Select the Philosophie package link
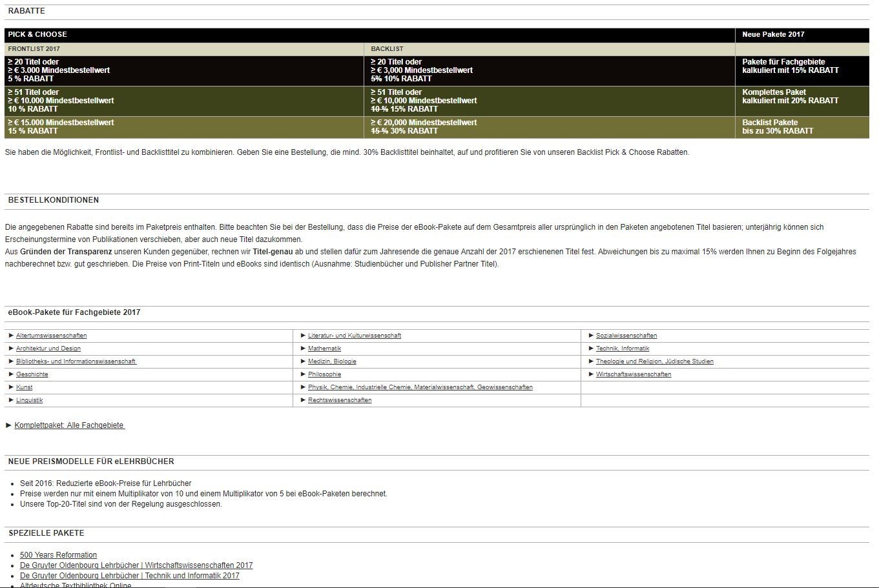Screen dimensions: 879x588 [x=324, y=374]
